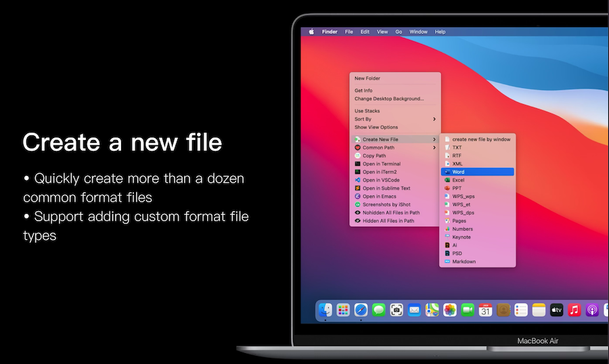This screenshot has width=609, height=364.
Task: Choose Markdown from the file submenu
Action: click(x=464, y=261)
